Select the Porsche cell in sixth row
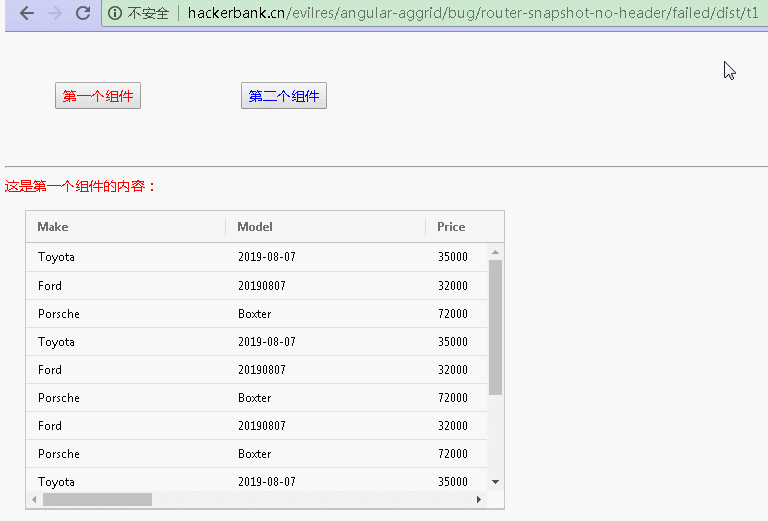The image size is (768, 521). point(126,398)
